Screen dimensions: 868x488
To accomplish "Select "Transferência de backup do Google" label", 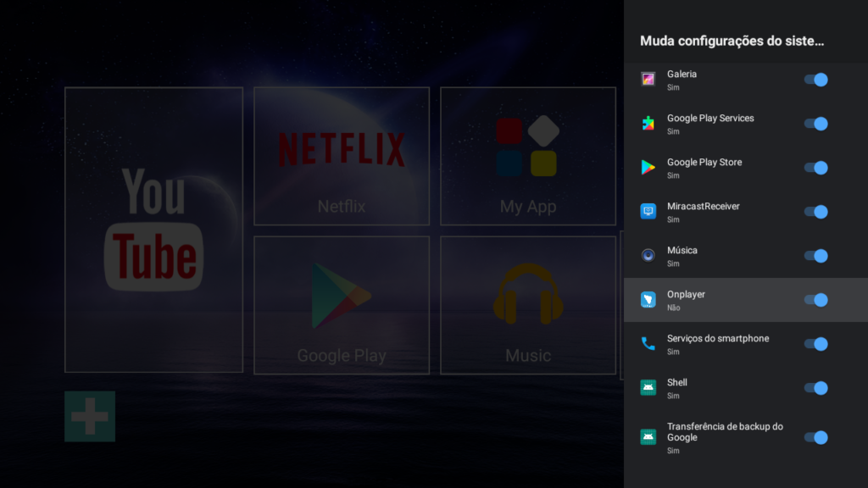I will 725,432.
